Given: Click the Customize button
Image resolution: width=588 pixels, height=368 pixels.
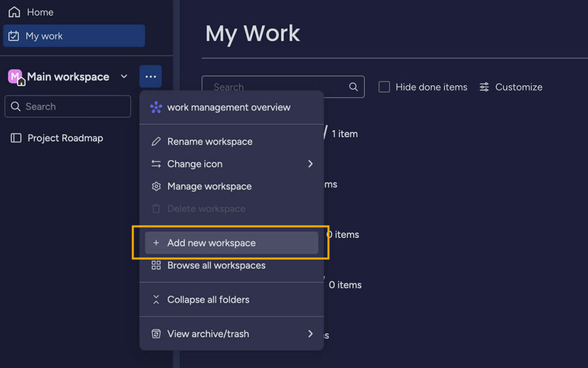Looking at the screenshot, I should 511,87.
